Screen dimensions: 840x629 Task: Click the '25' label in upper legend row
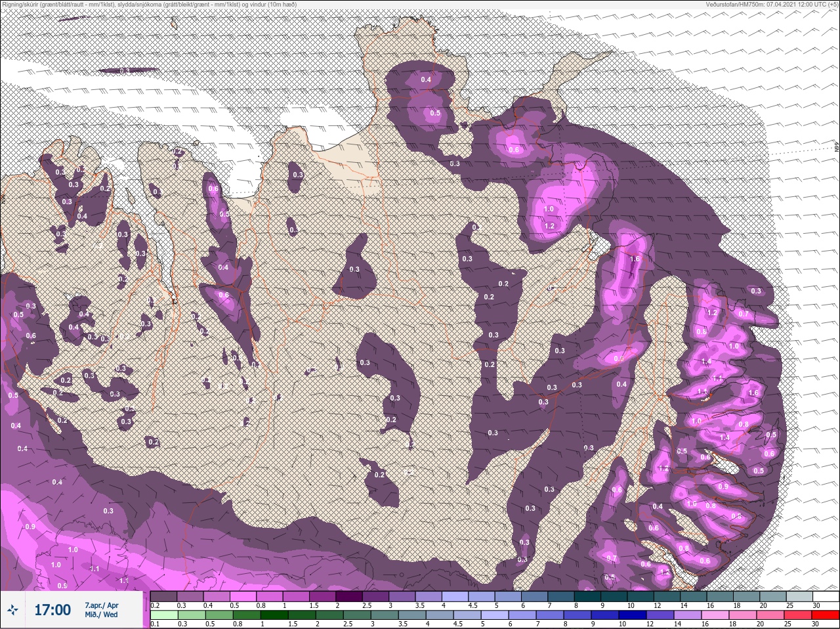click(789, 606)
